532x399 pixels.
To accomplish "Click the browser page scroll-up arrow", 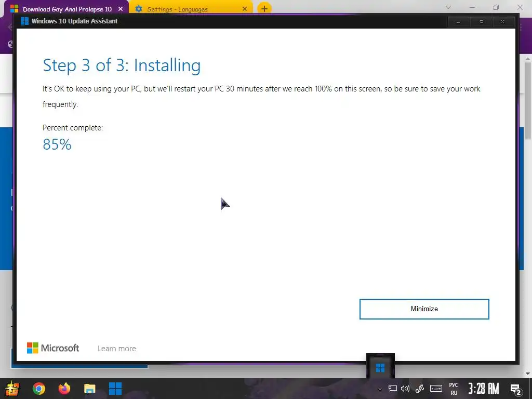I will (x=528, y=58).
